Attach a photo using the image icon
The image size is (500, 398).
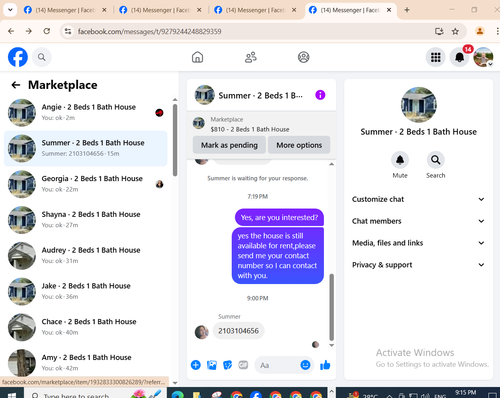coord(212,365)
